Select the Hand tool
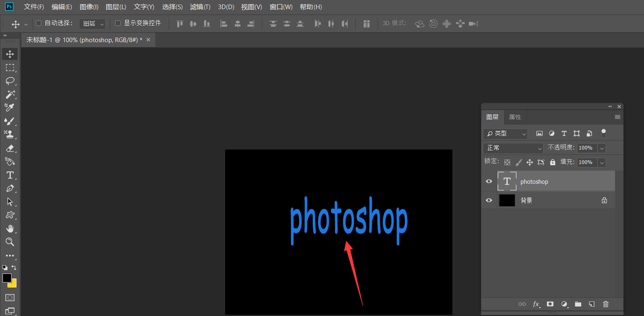The image size is (644, 316). click(10, 229)
